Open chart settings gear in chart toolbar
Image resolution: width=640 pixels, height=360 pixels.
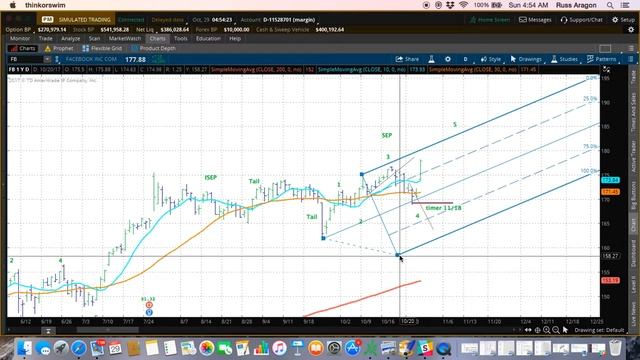(448, 59)
